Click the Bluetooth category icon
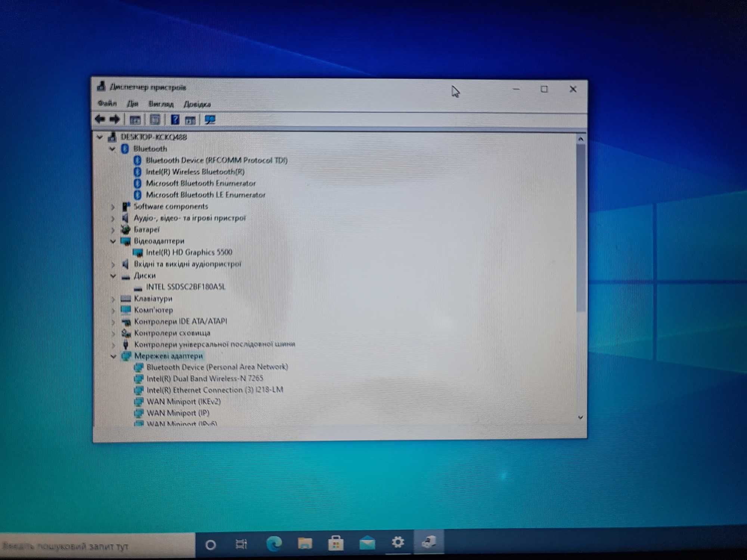747x560 pixels. pos(125,149)
